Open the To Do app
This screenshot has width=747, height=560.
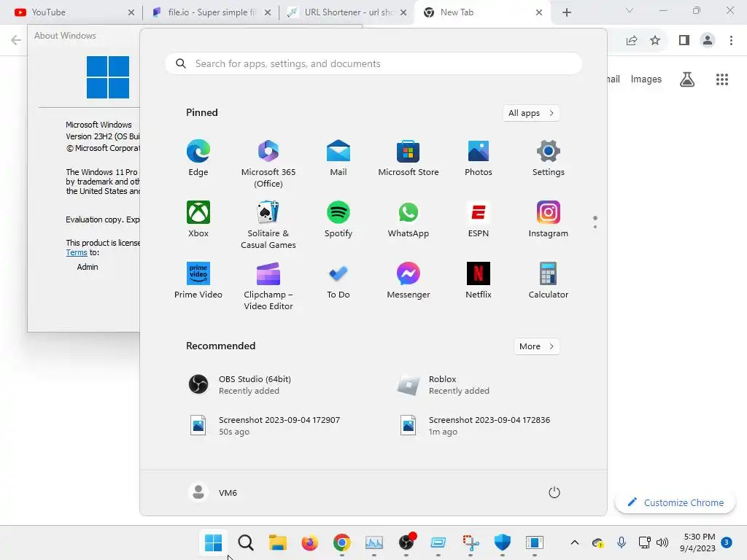pos(338,281)
